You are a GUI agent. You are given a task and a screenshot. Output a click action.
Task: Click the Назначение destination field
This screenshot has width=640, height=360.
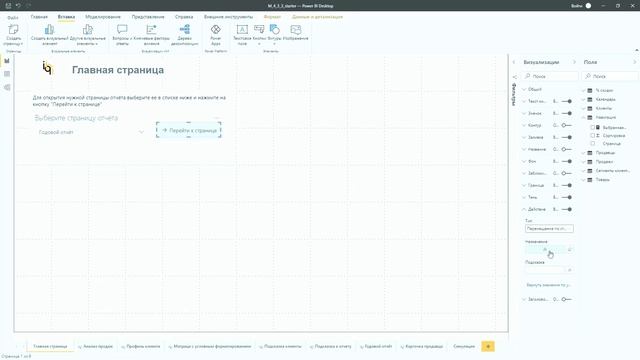click(x=545, y=249)
